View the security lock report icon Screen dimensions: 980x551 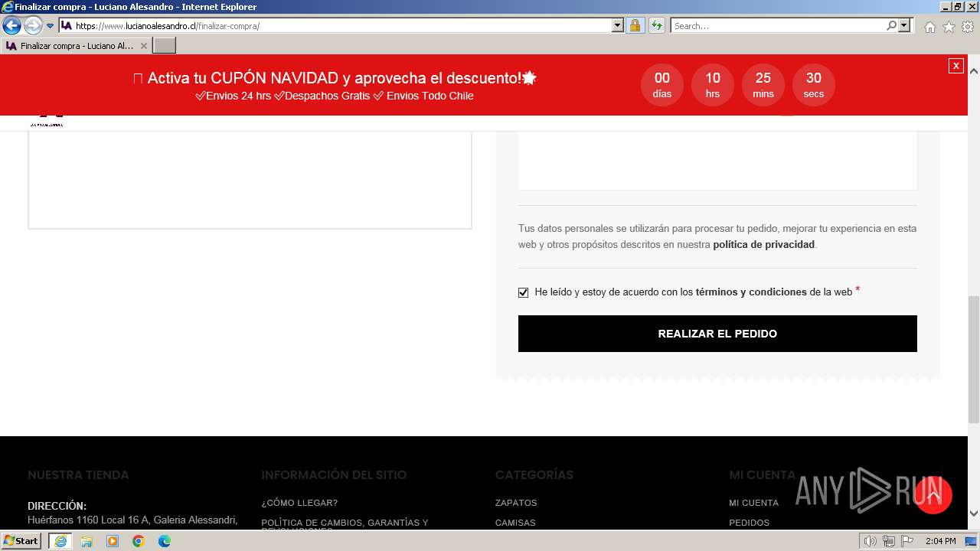(635, 26)
